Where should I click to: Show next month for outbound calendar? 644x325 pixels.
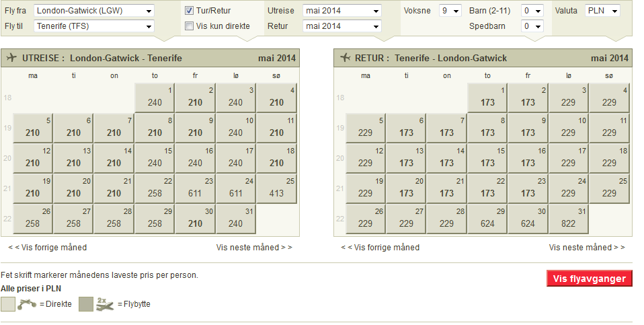click(x=254, y=248)
